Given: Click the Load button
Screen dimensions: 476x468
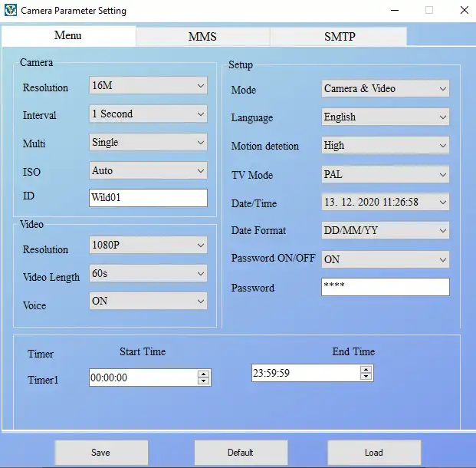Looking at the screenshot, I should (374, 453).
